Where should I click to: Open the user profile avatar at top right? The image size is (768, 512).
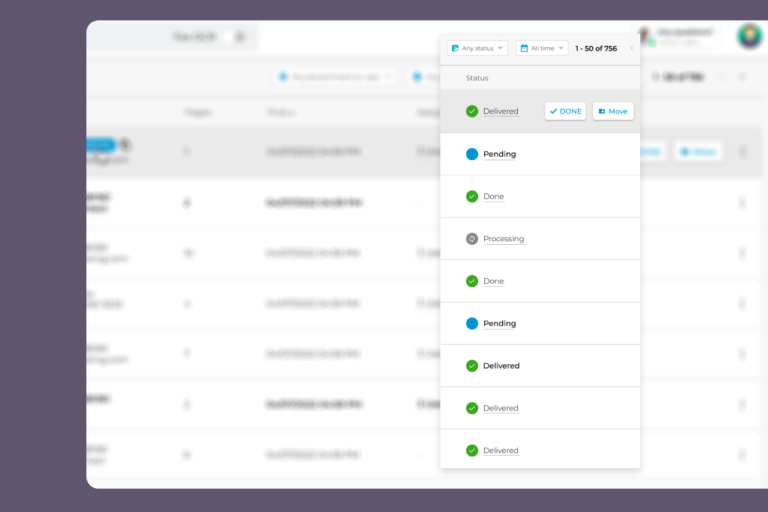pos(749,37)
